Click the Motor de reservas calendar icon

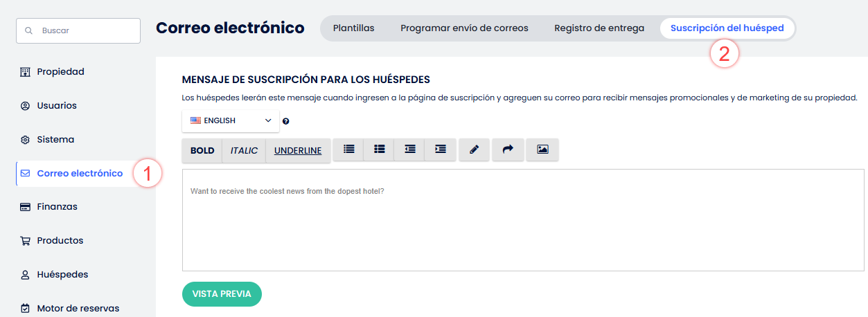[x=25, y=309]
